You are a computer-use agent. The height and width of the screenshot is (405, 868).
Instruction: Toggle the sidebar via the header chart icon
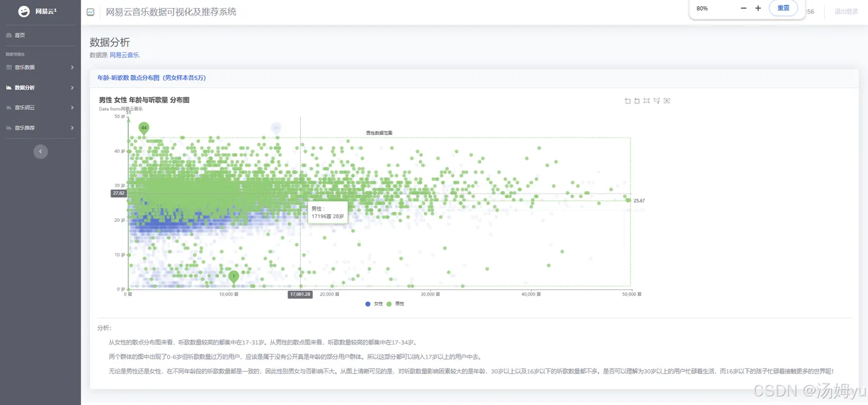tap(91, 12)
